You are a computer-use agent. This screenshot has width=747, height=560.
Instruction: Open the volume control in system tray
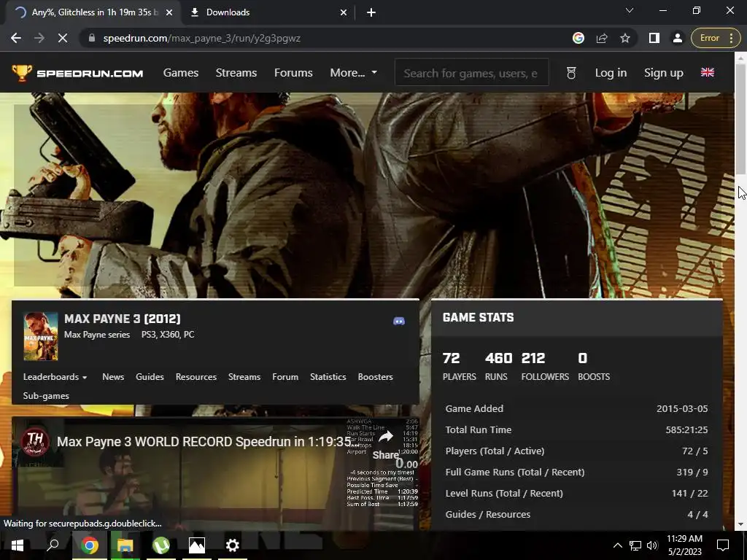(x=653, y=545)
